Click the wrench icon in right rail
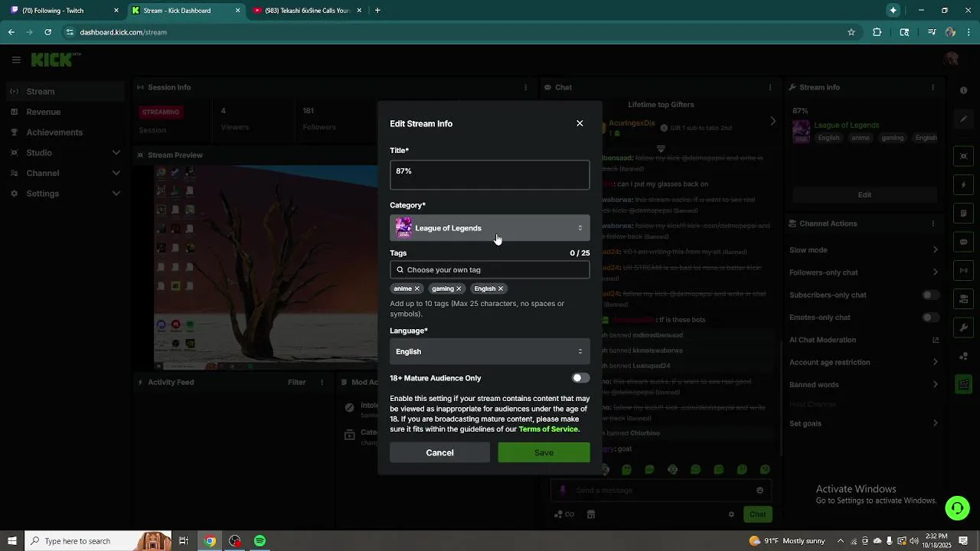The width and height of the screenshot is (980, 551). click(963, 328)
